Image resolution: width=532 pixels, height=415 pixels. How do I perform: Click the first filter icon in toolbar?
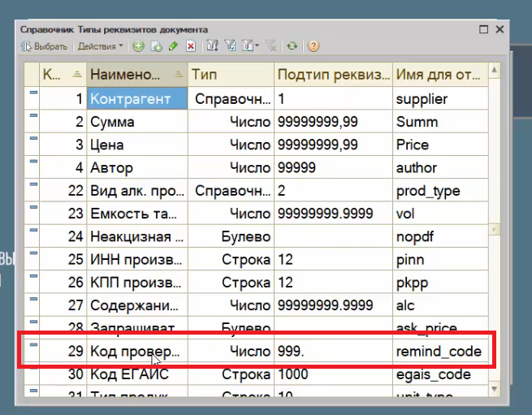tap(212, 47)
